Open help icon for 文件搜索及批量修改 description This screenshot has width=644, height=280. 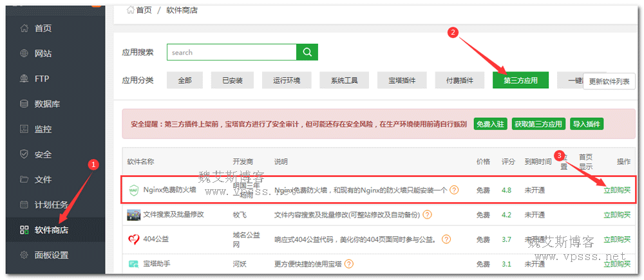pyautogui.click(x=427, y=214)
